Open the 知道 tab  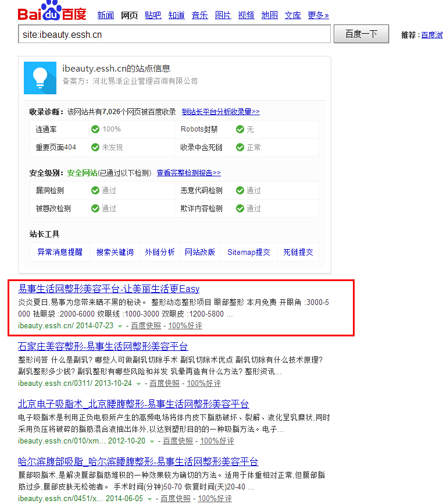click(x=177, y=15)
